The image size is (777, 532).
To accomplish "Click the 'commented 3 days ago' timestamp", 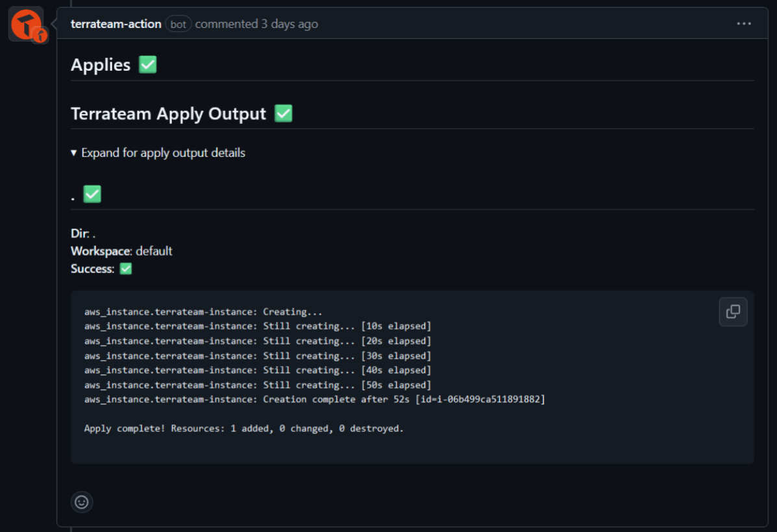I will tap(256, 24).
